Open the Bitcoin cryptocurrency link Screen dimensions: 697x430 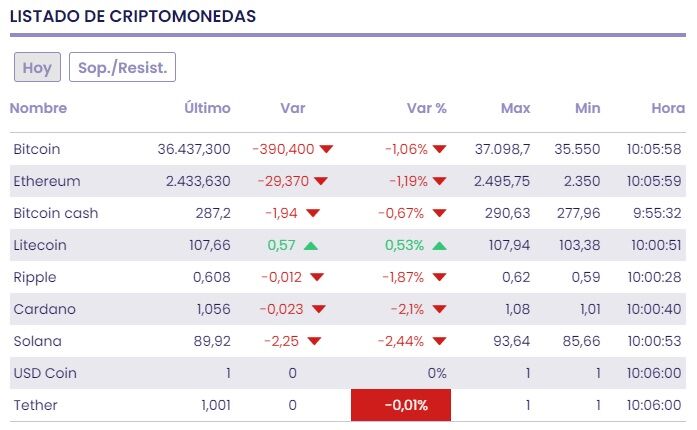[x=37, y=149]
